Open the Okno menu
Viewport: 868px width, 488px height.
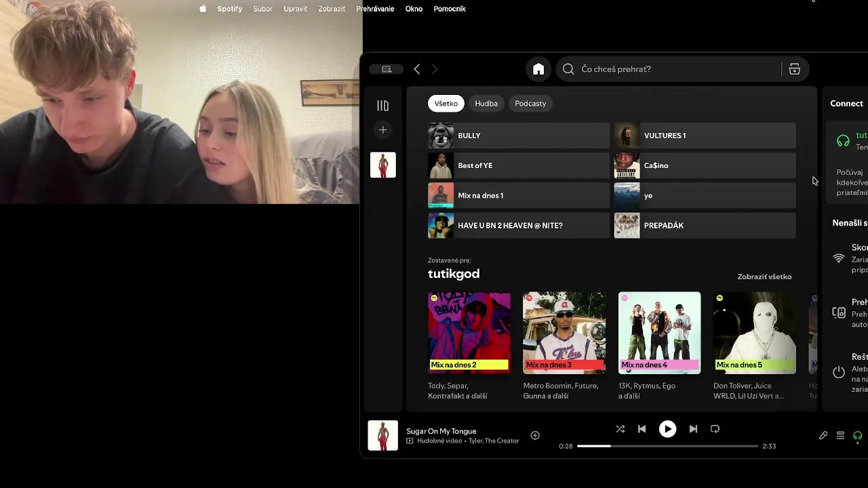pos(414,9)
